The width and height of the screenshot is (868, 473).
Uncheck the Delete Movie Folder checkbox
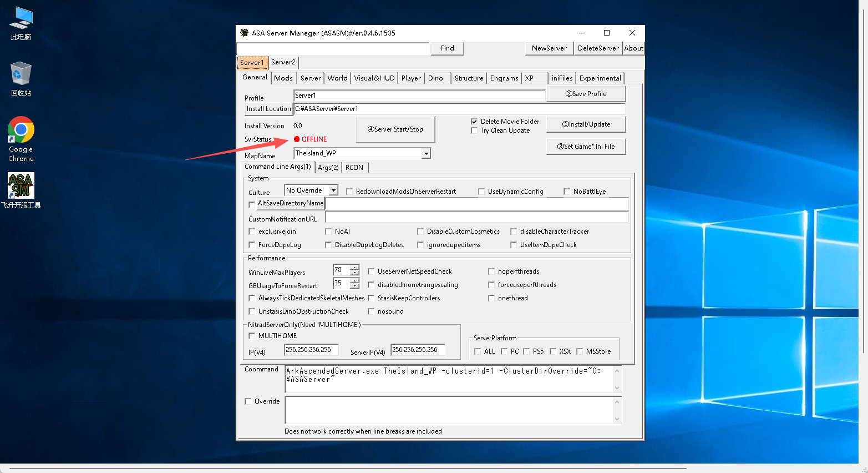474,122
